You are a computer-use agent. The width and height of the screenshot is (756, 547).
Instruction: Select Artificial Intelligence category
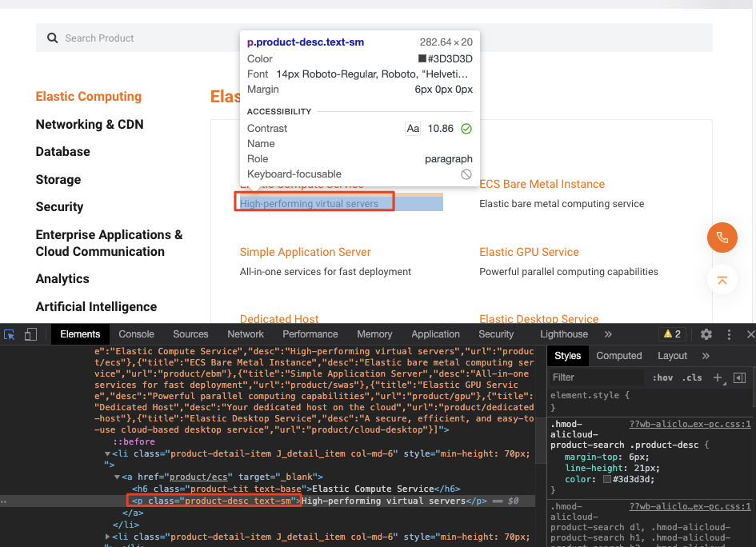tap(96, 307)
